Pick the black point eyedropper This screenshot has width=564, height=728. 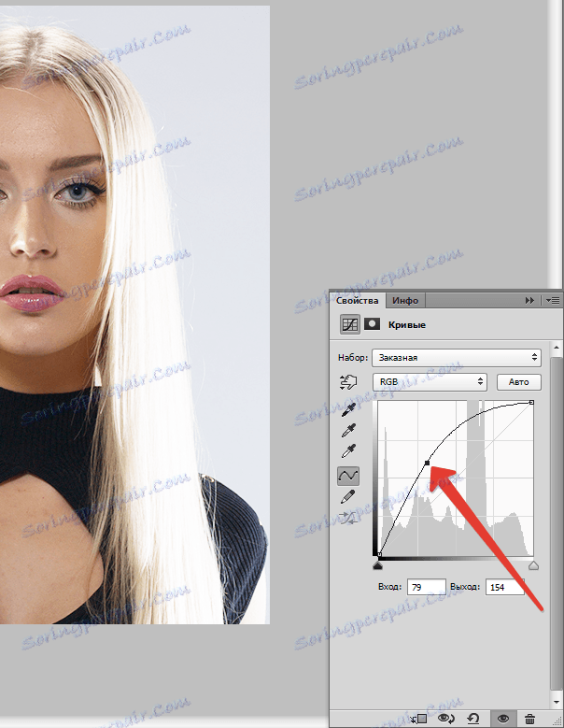(x=348, y=410)
